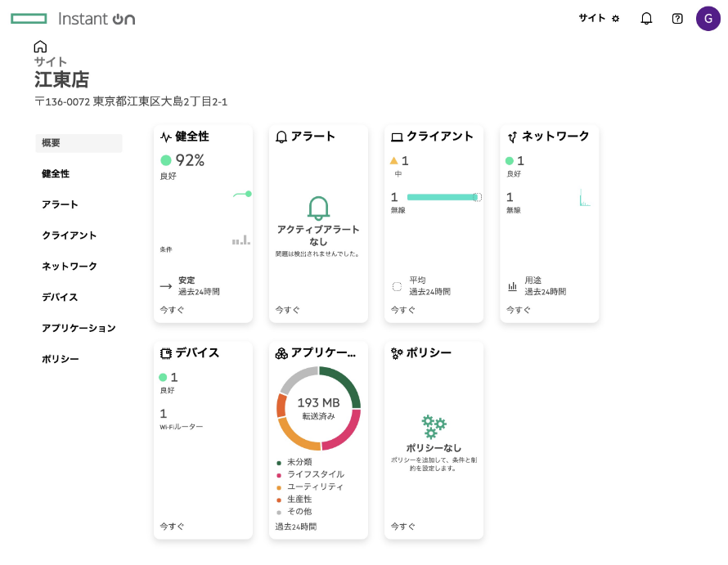Open the デバイス card title
The image size is (728, 565).
197,353
